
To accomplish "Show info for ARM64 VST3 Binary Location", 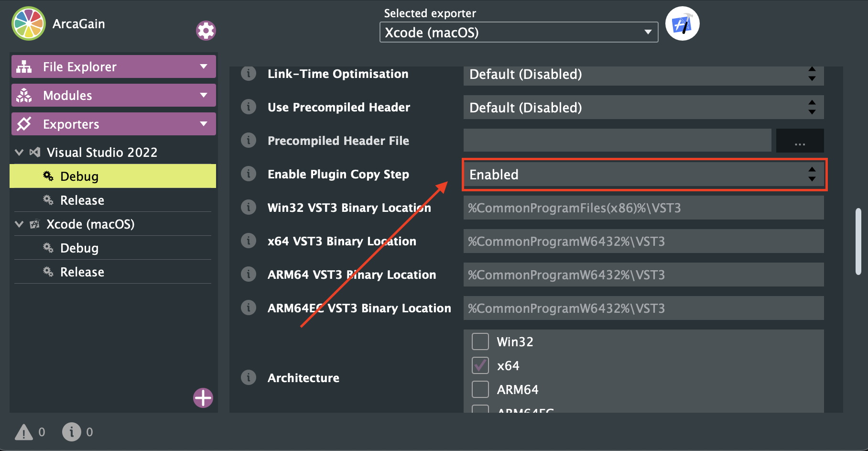I will [249, 274].
